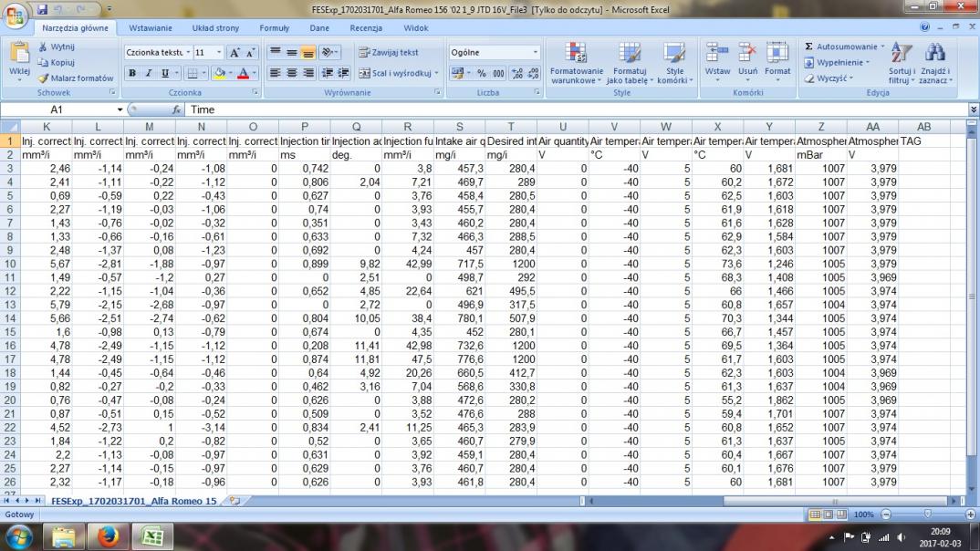The height and width of the screenshot is (551, 980).
Task: Toggle bold formatting
Action: coord(132,73)
